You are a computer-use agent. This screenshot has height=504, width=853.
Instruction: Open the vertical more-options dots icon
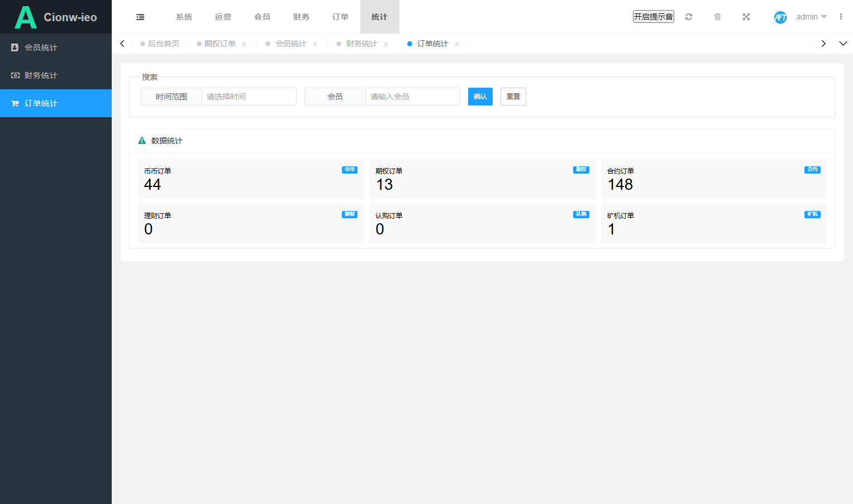(841, 17)
